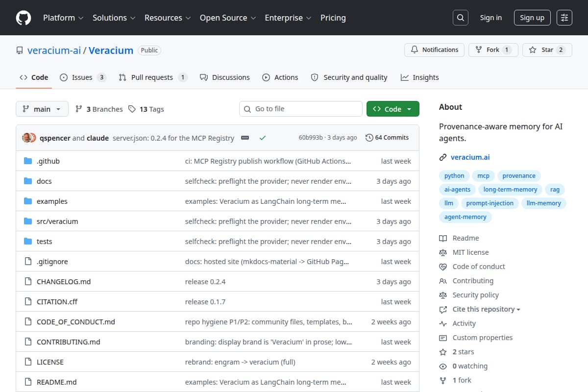Star the Veracium repository
The width and height of the screenshot is (588, 392).
547,50
